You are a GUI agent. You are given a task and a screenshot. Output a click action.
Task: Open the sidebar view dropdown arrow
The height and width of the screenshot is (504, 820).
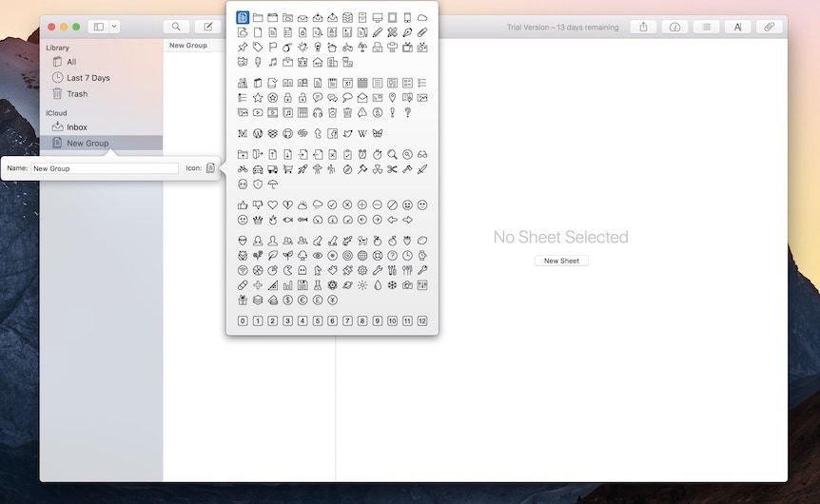point(114,27)
